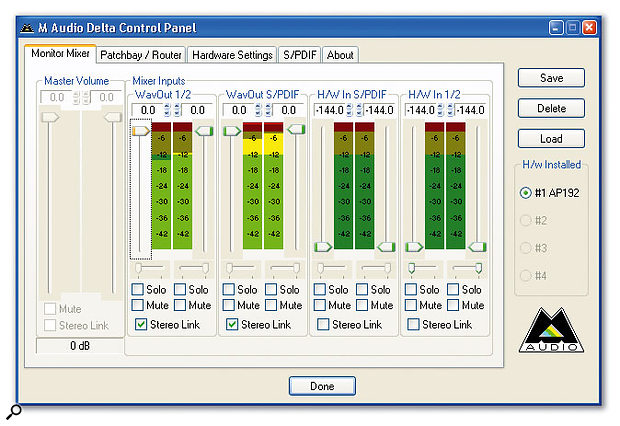
Task: Click the right H/W In 1/2 fader handle
Action: pos(477,247)
